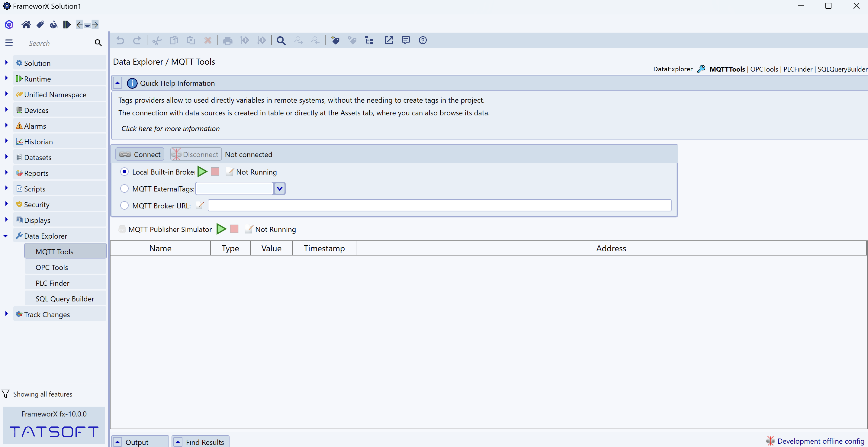Navigate forward with the right arrow
This screenshot has width=868, height=447.
95,24
